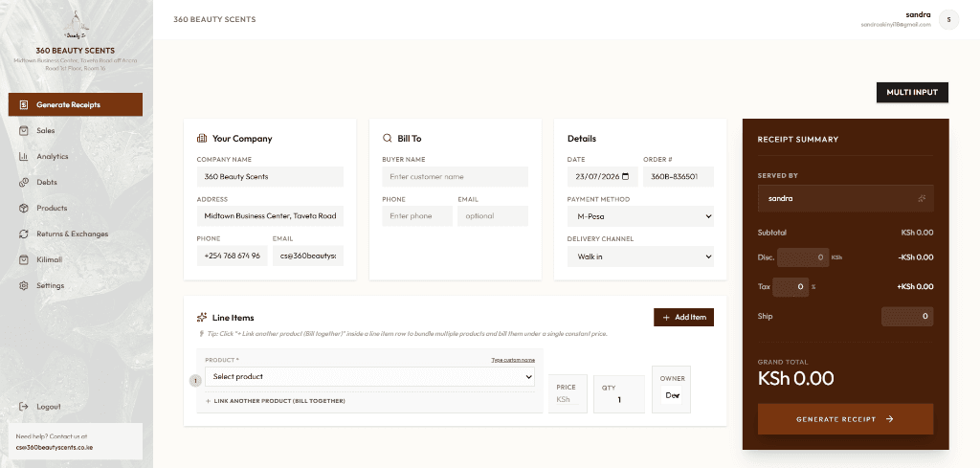Image resolution: width=980 pixels, height=468 pixels.
Task: Log out via the Logout link
Action: coord(48,406)
